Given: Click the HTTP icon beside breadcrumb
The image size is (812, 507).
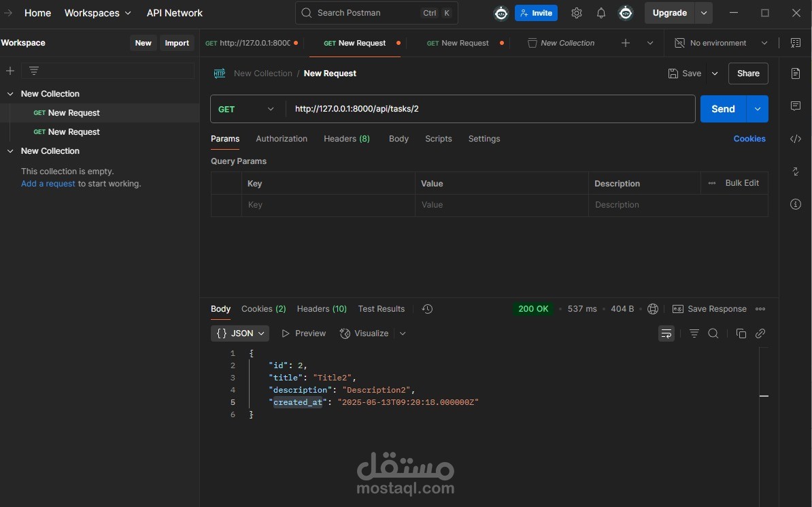Looking at the screenshot, I should pos(220,73).
